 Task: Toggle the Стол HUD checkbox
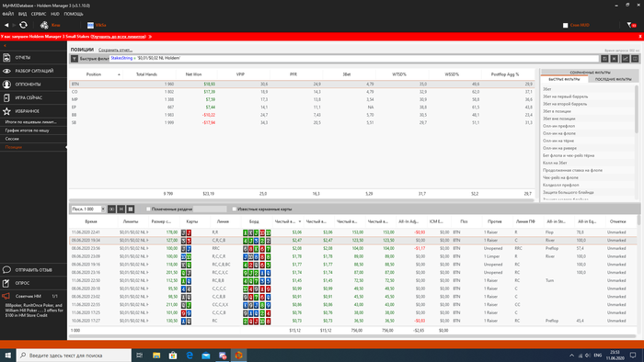coord(565,25)
